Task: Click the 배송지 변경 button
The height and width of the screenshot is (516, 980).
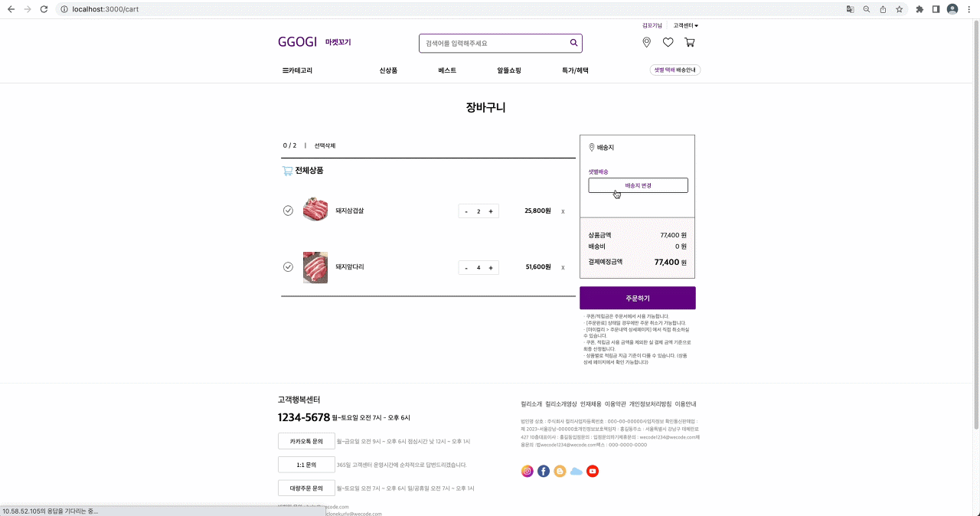Action: click(638, 185)
